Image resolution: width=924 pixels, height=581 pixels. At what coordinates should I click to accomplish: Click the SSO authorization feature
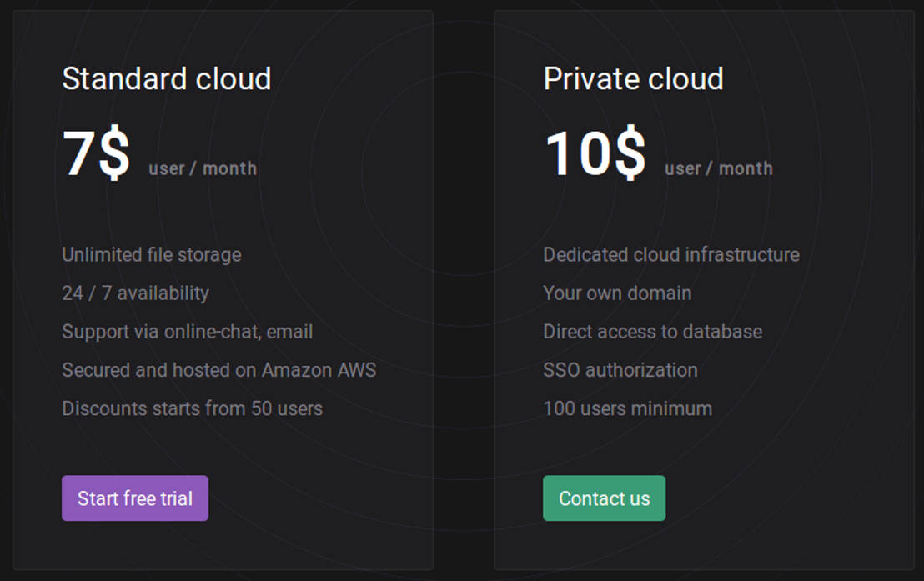[620, 369]
